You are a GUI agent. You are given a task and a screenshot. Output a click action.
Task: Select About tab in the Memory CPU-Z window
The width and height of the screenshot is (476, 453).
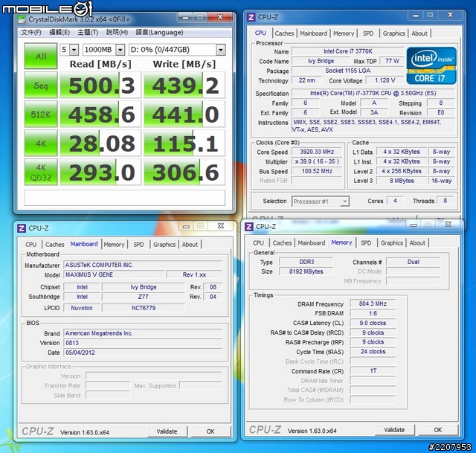point(417,243)
